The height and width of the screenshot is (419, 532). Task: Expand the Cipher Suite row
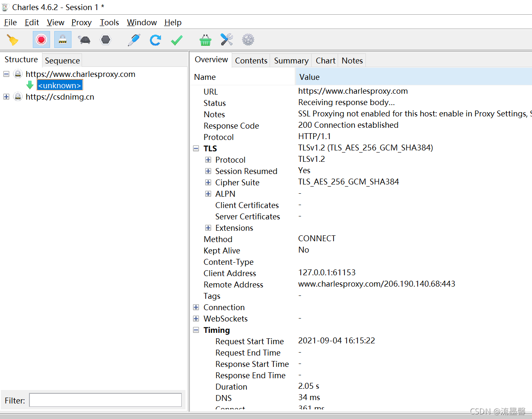pyautogui.click(x=208, y=182)
